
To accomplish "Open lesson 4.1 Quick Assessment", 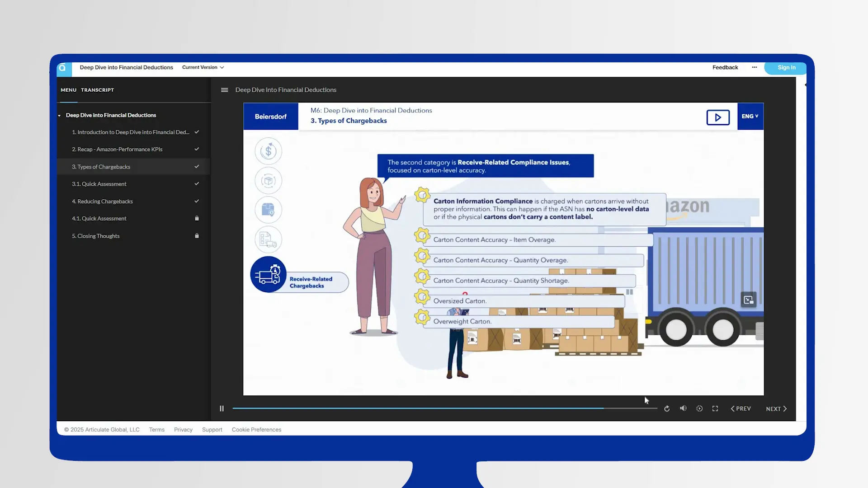I will [x=134, y=219].
